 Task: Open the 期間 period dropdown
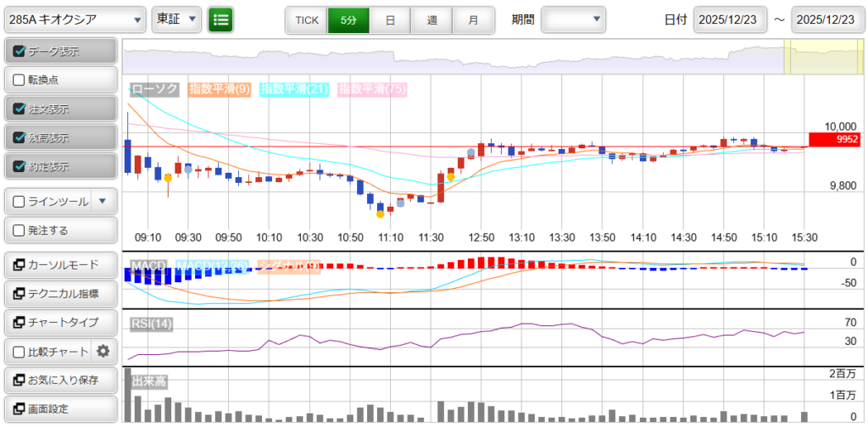pos(574,19)
